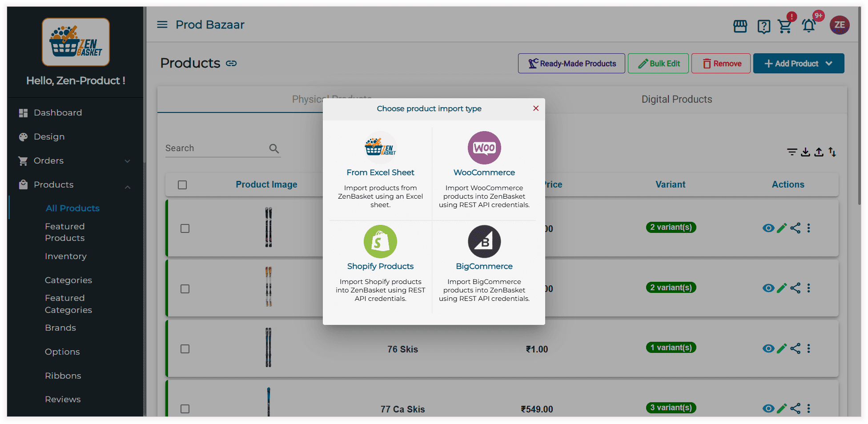This screenshot has height=424, width=868.
Task: Expand the Orders sidebar menu
Action: (x=128, y=161)
